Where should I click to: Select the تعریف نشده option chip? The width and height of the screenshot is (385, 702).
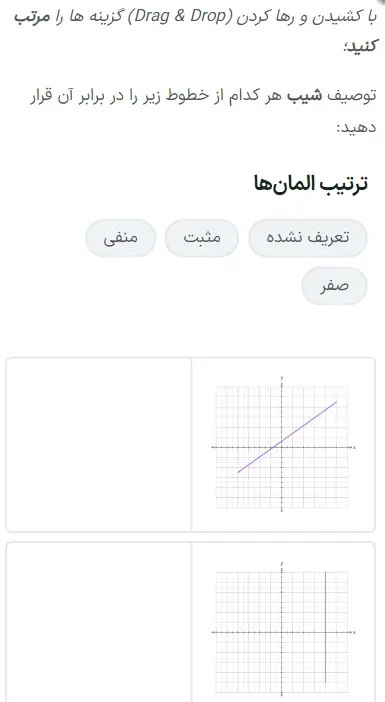[x=308, y=238]
